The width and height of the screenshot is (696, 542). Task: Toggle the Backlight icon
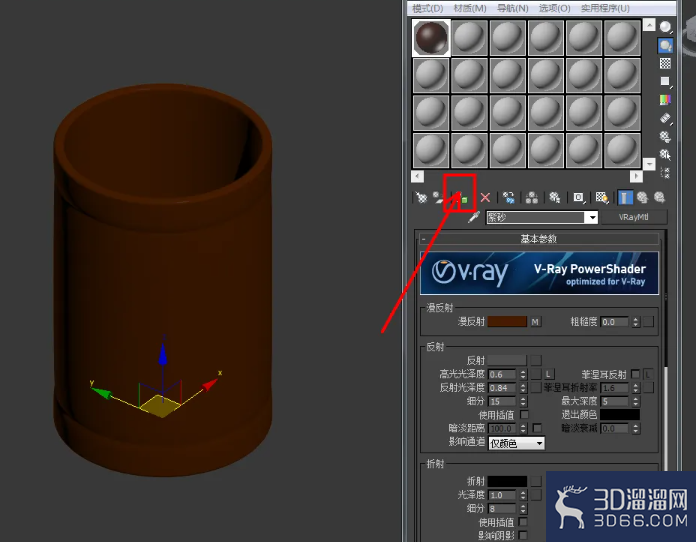[665, 45]
